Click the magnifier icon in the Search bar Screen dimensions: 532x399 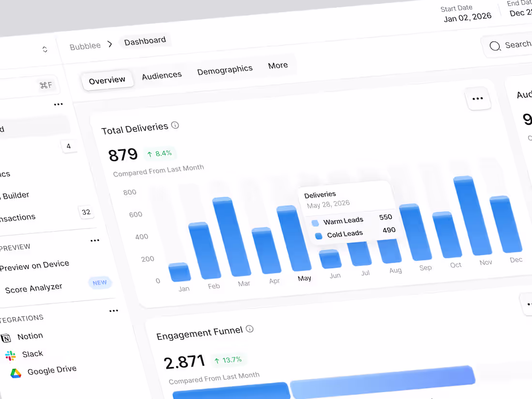[495, 46]
